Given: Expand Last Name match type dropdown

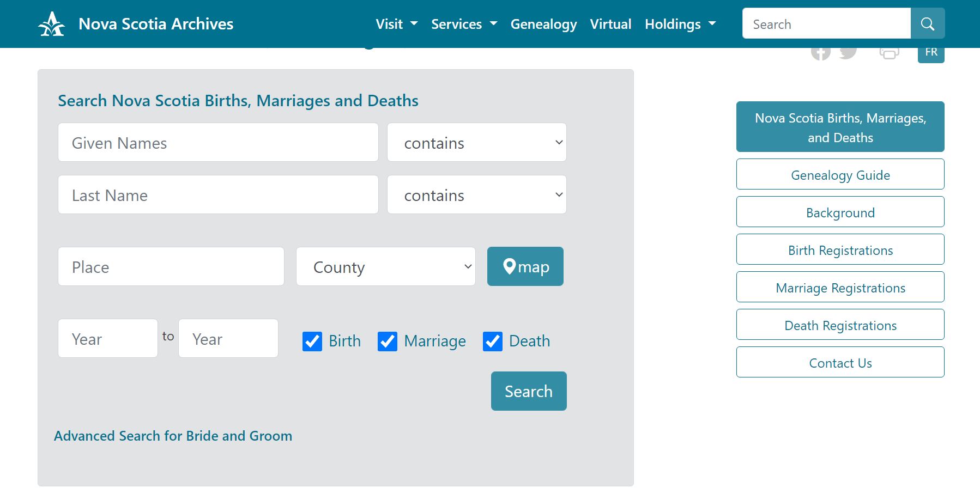Looking at the screenshot, I should (x=476, y=194).
